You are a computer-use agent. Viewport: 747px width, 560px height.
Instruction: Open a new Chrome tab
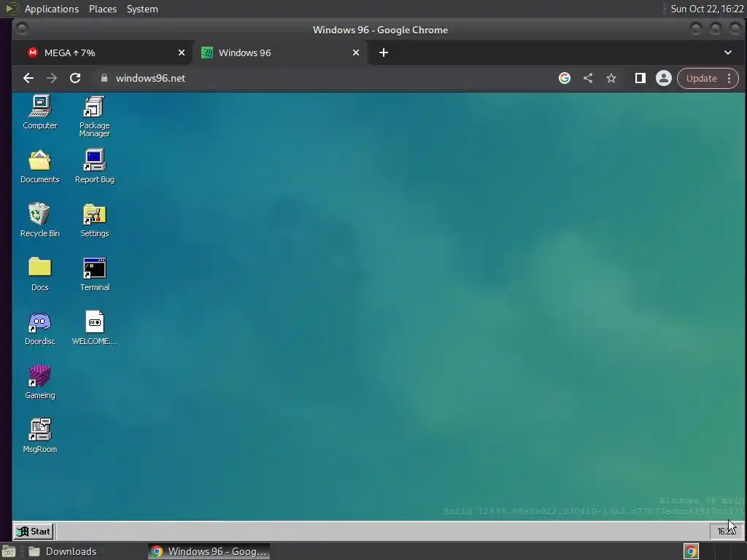click(384, 52)
